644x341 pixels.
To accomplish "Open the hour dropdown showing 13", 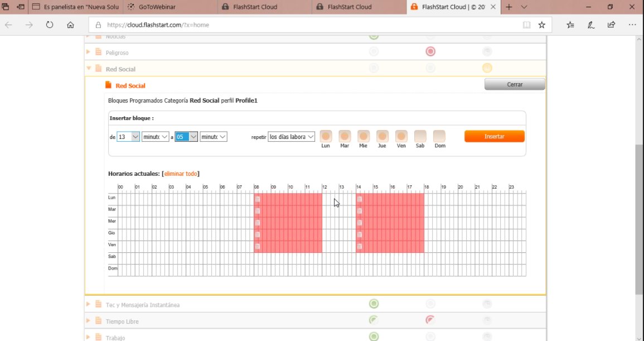I will click(x=128, y=136).
